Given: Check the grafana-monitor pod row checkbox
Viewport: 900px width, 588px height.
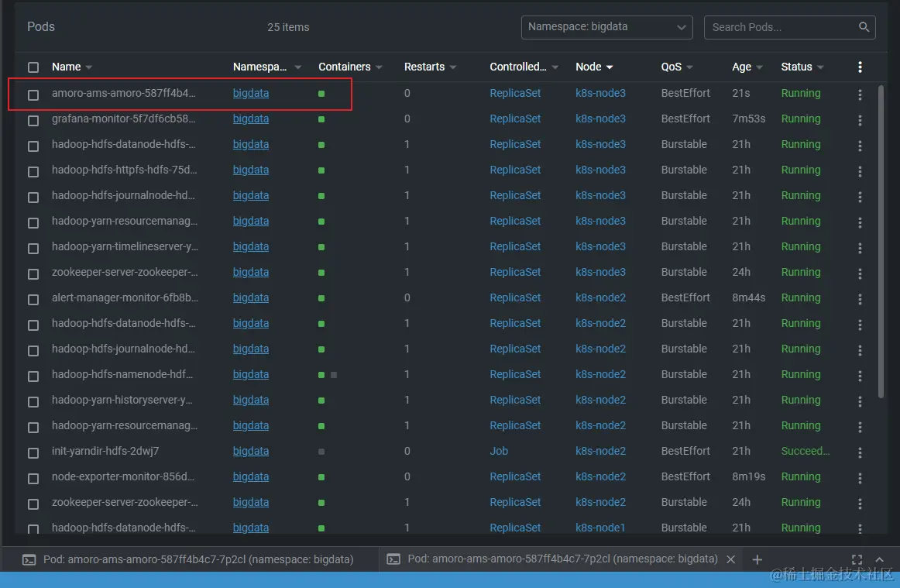Looking at the screenshot, I should pos(33,121).
